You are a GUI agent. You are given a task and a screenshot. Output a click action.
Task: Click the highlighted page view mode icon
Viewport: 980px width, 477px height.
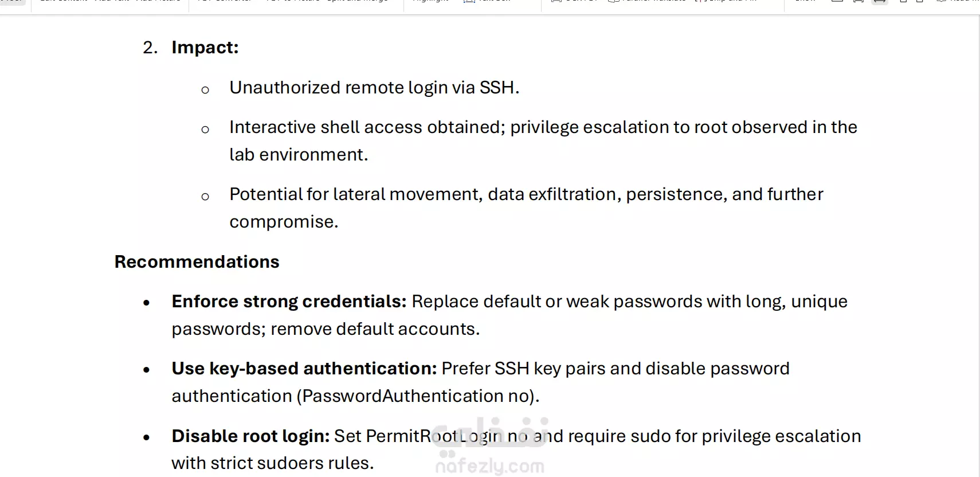click(x=879, y=2)
